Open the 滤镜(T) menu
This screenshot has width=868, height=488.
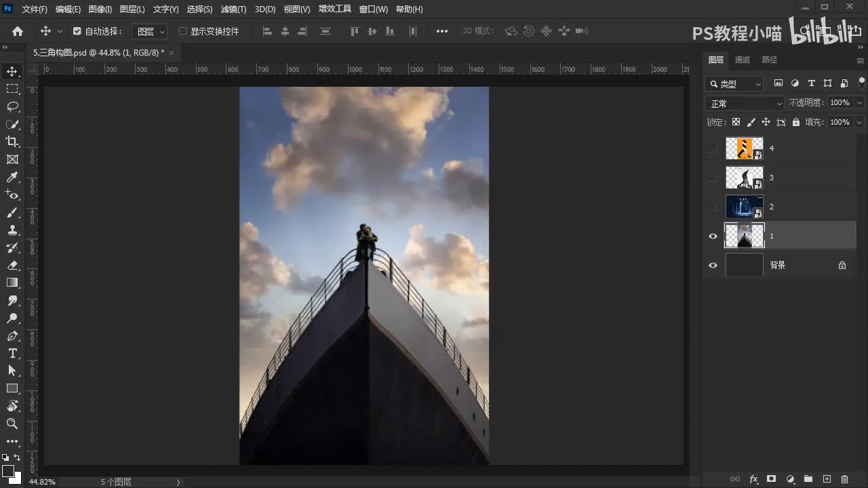coord(233,9)
